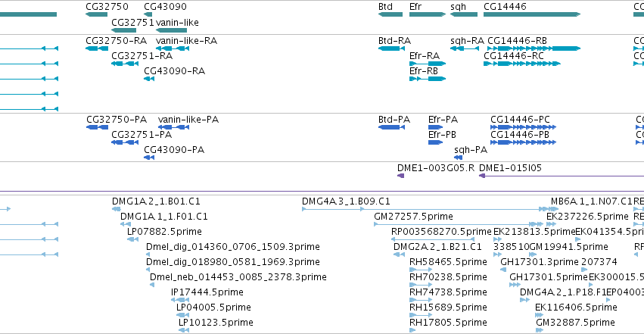The width and height of the screenshot is (644, 334).
Task: Click protein sqh-PA
Action: point(459,158)
